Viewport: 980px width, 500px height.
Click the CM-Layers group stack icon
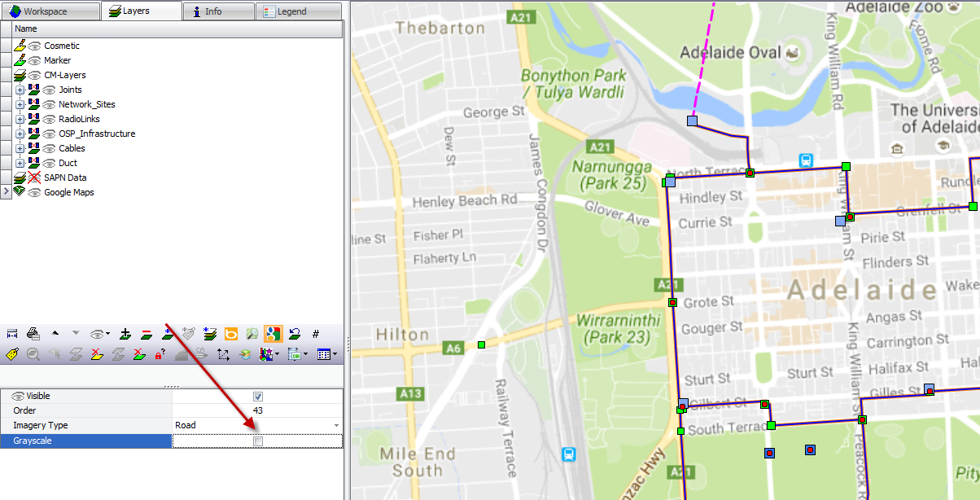point(20,75)
